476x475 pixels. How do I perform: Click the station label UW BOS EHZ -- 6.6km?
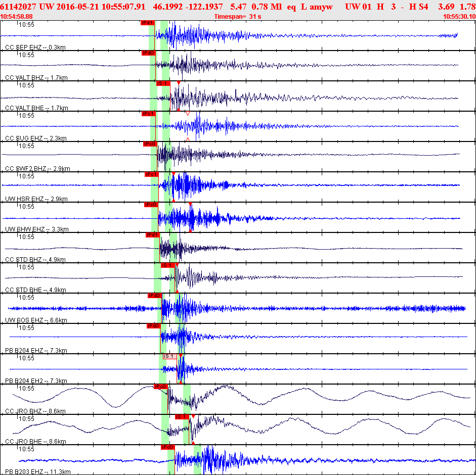[36, 320]
